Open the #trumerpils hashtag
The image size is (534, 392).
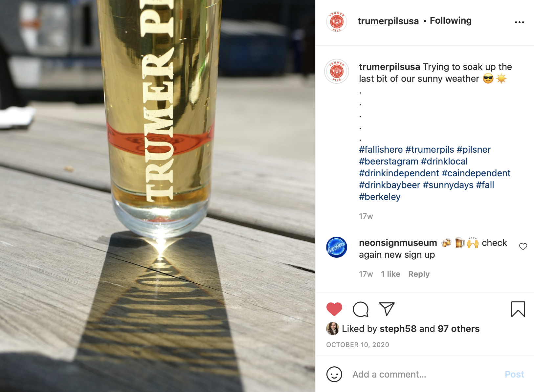[x=430, y=150]
